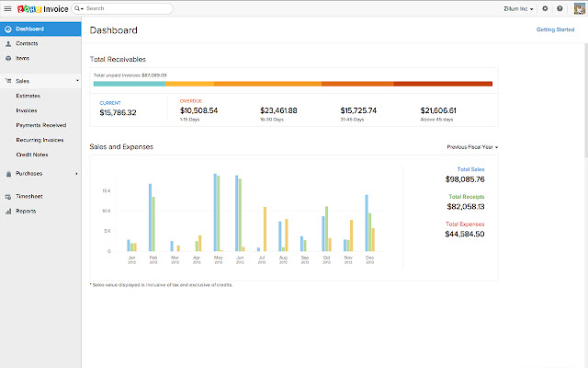Click the Above 45 days amount $21,606.61

click(x=438, y=110)
